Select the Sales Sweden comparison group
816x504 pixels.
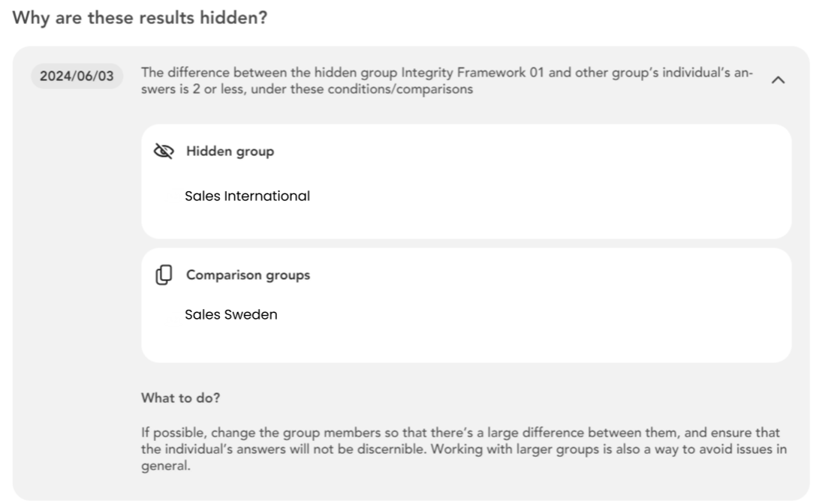click(x=230, y=315)
